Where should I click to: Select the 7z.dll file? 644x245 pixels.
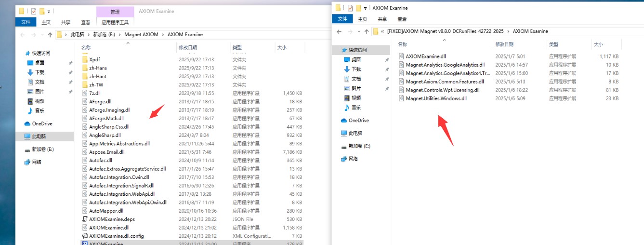click(95, 93)
